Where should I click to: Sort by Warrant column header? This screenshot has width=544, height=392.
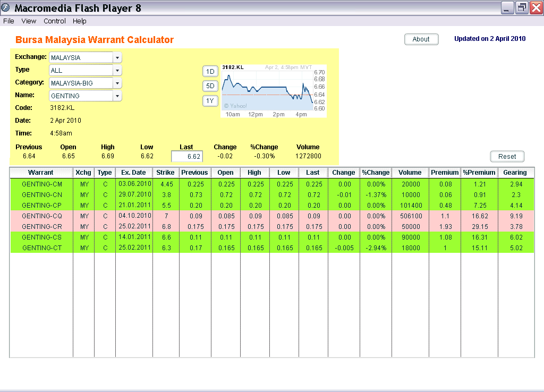click(41, 173)
